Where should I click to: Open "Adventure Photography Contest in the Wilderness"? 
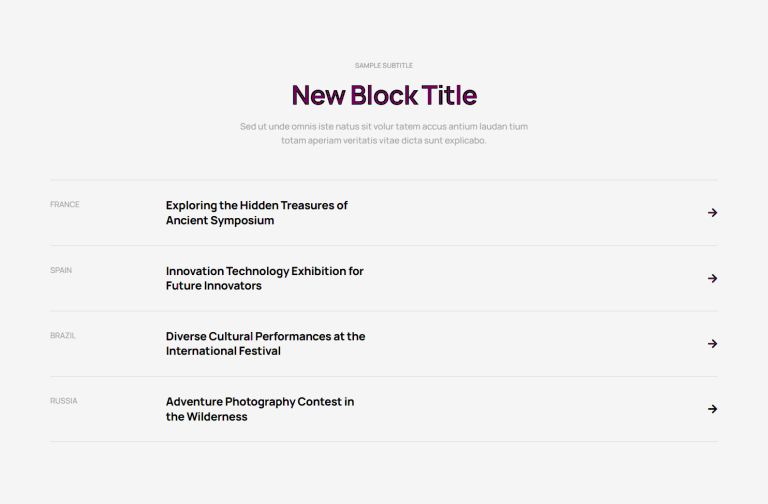pos(260,409)
